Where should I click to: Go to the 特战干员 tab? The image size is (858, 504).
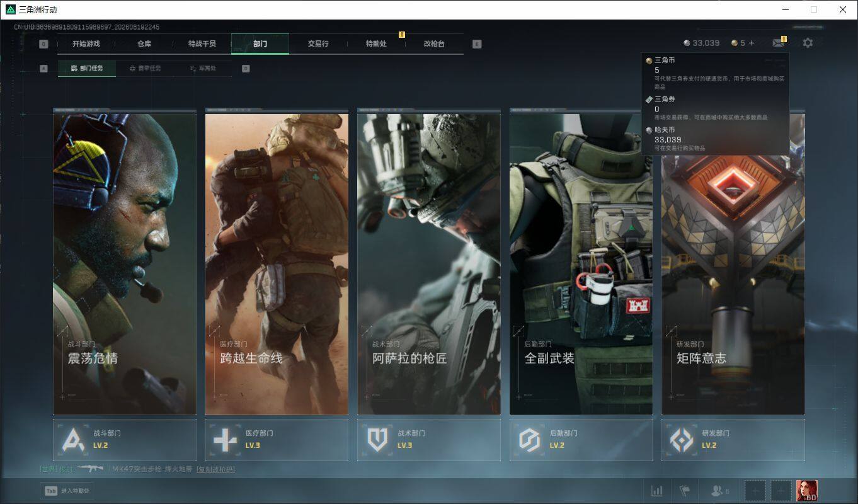pos(202,44)
